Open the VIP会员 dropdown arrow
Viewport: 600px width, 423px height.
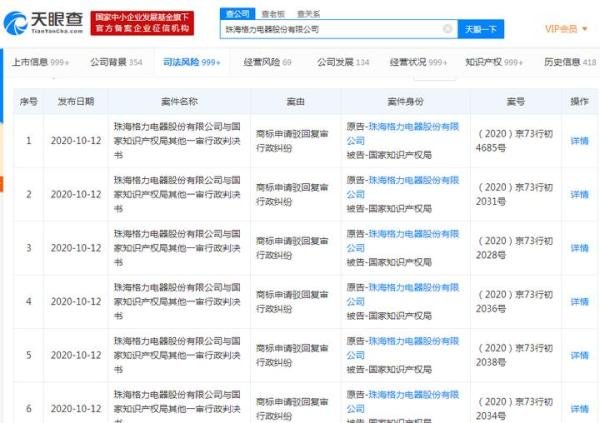coord(584,29)
